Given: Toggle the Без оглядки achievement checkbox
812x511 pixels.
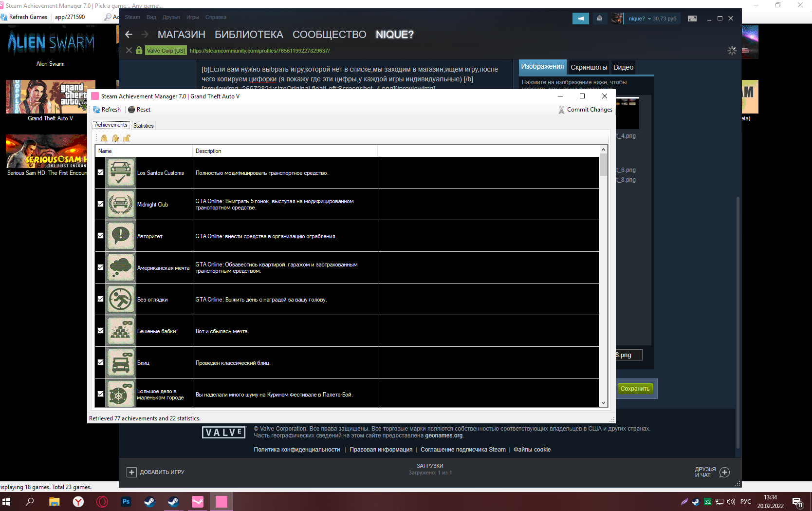Looking at the screenshot, I should pyautogui.click(x=100, y=299).
